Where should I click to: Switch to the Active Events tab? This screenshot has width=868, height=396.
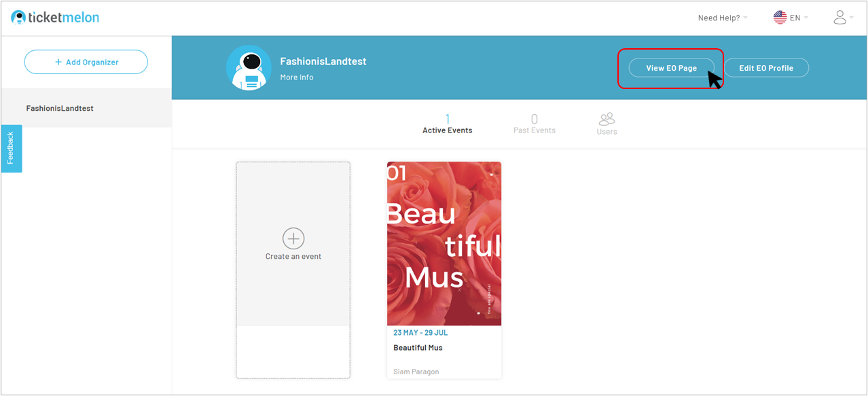(448, 124)
